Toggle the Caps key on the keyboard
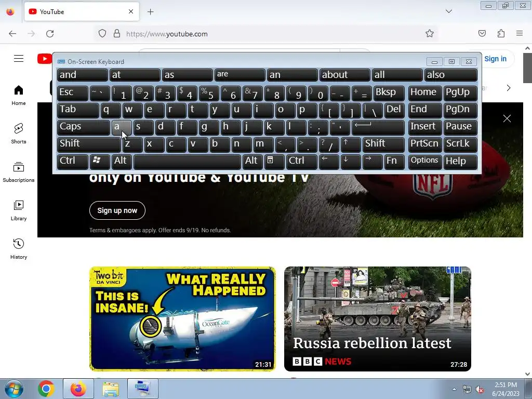Viewport: 532px width, 399px height. pos(84,127)
